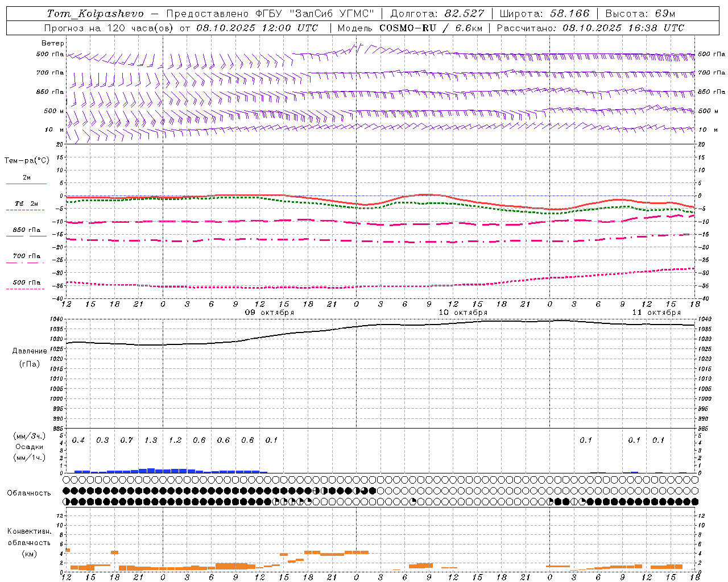Click the 0.3 precipitation amount value
The image size is (728, 582).
pyautogui.click(x=102, y=440)
